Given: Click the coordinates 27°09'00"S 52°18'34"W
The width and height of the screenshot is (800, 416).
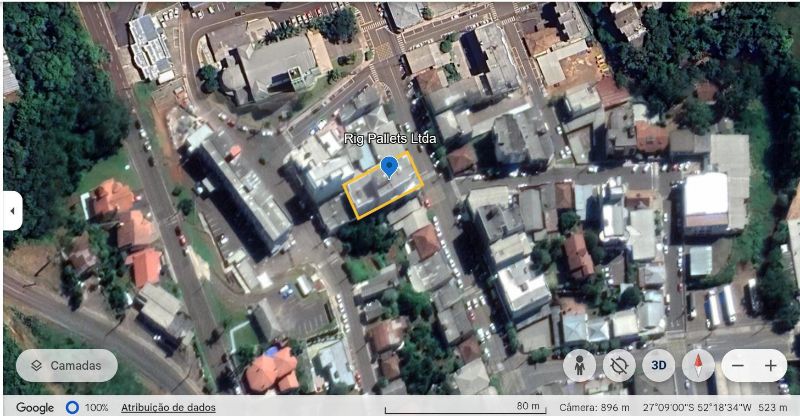Looking at the screenshot, I should pos(697,407).
